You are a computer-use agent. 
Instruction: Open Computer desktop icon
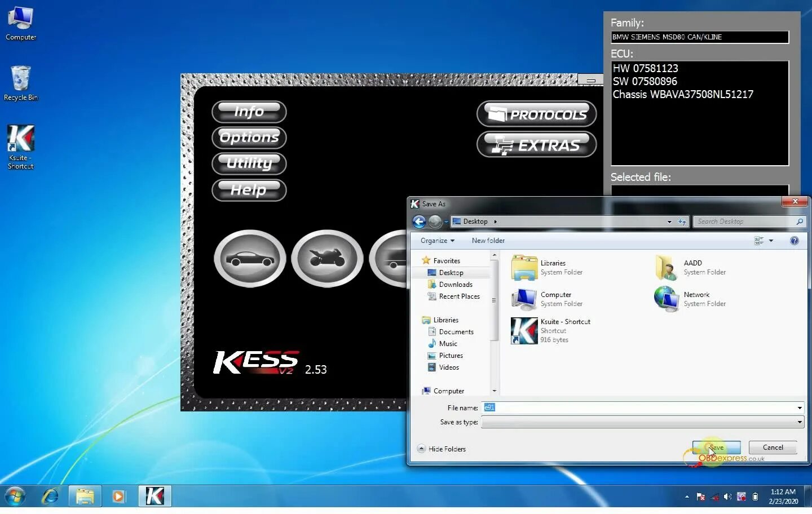point(21,24)
